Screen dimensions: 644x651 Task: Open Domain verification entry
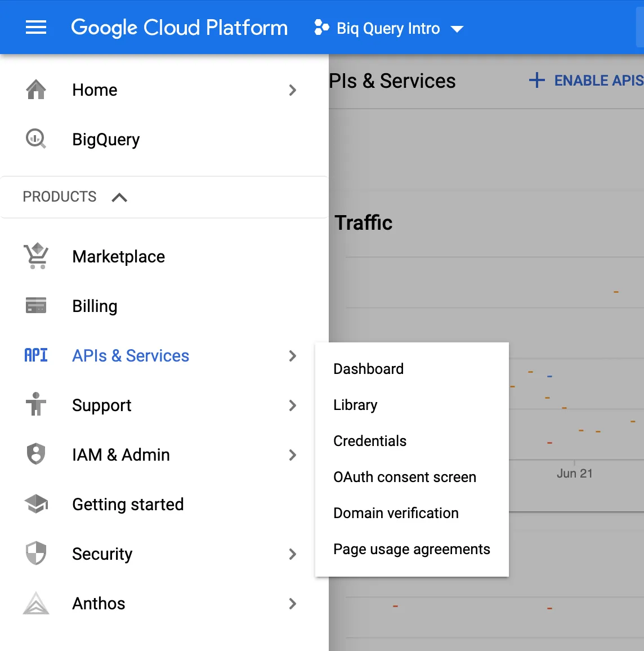click(x=396, y=513)
